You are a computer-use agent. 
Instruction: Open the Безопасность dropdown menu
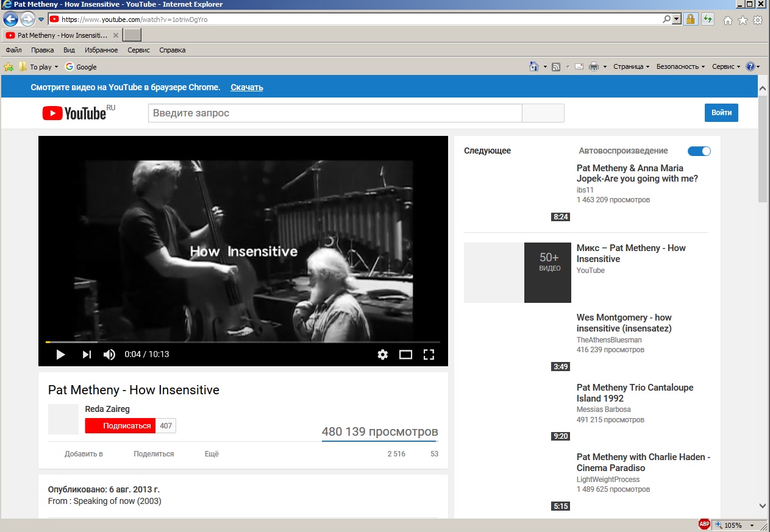coord(680,66)
